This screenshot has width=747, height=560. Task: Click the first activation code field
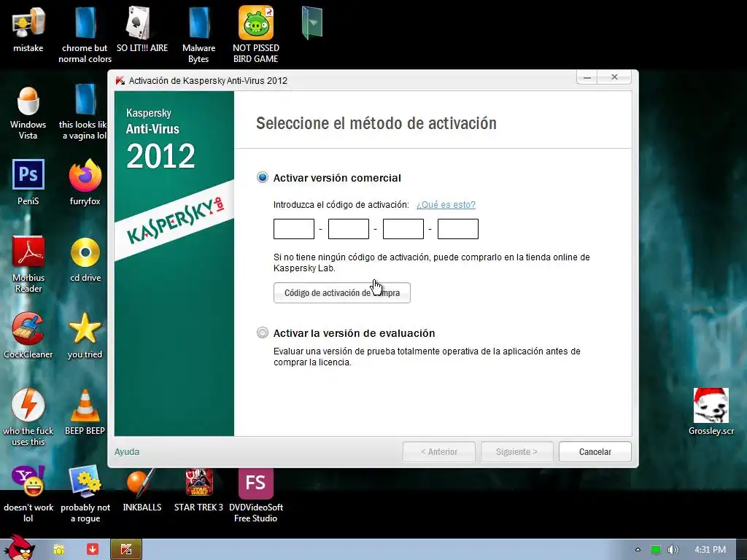pos(294,229)
